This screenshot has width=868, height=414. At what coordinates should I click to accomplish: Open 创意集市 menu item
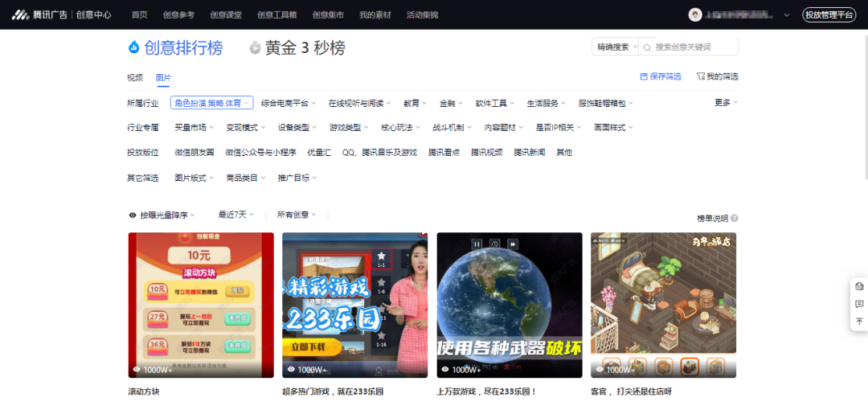click(328, 15)
